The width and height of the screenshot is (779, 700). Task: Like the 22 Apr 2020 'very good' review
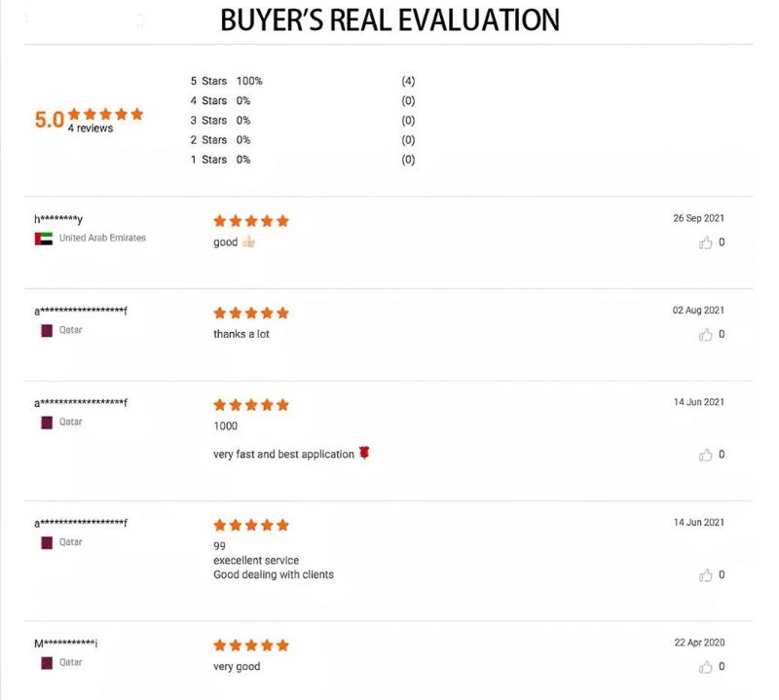(x=705, y=667)
